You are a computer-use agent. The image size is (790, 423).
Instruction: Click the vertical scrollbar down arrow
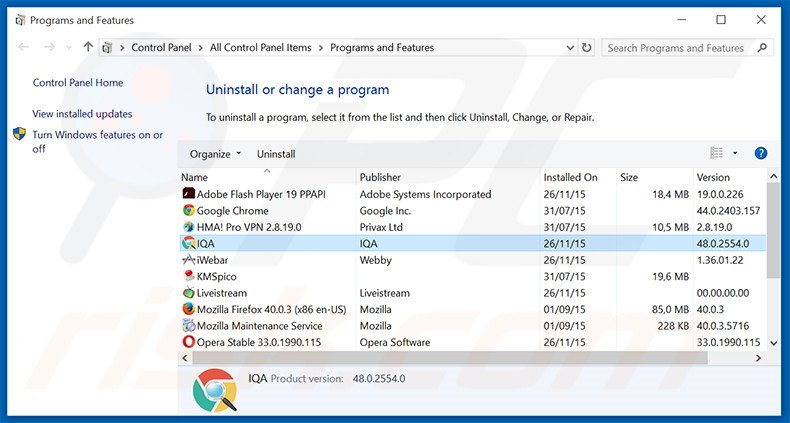coord(773,342)
